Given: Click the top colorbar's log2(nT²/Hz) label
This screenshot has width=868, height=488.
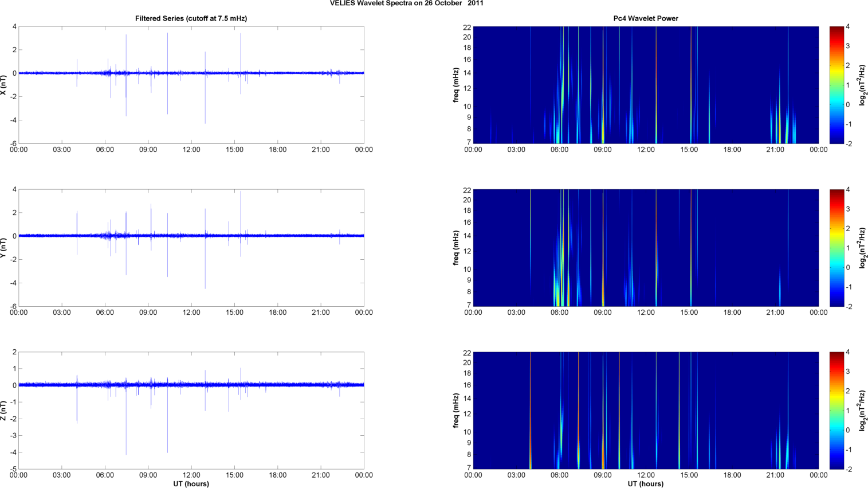Looking at the screenshot, I should [862, 85].
